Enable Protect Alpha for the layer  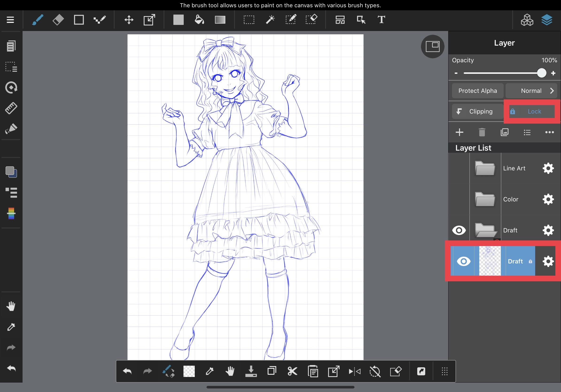tap(477, 91)
